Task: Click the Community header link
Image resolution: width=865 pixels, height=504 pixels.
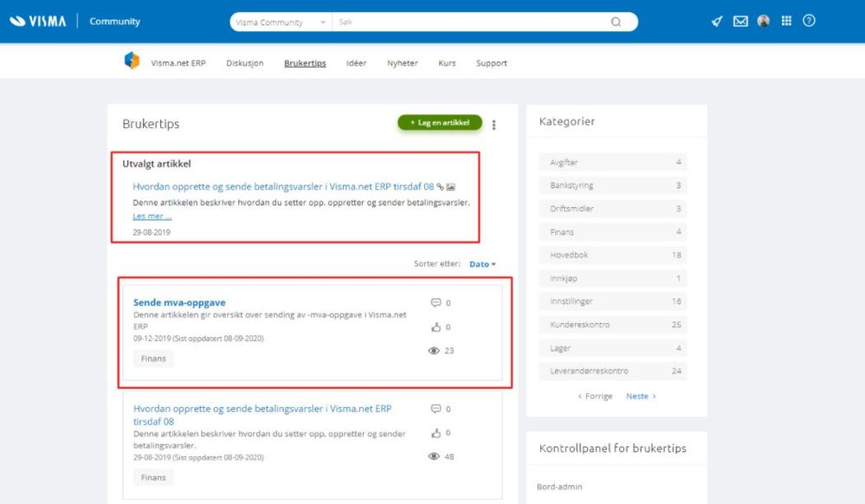Action: pyautogui.click(x=115, y=22)
